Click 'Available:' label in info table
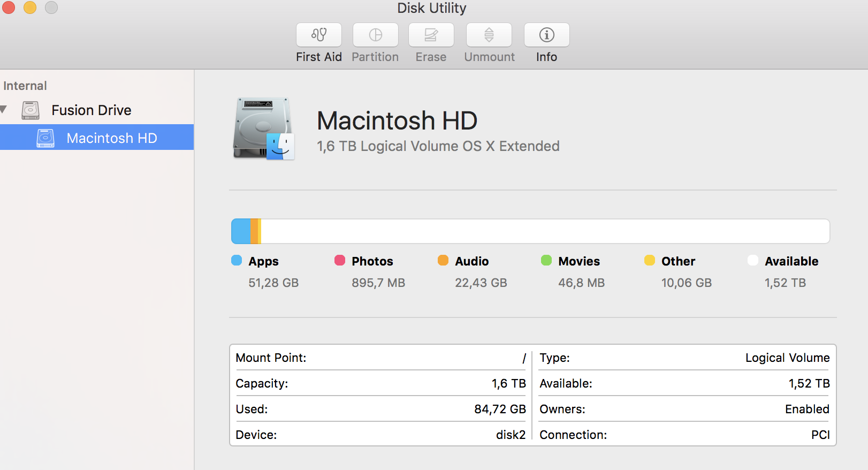The height and width of the screenshot is (470, 868). click(x=566, y=383)
